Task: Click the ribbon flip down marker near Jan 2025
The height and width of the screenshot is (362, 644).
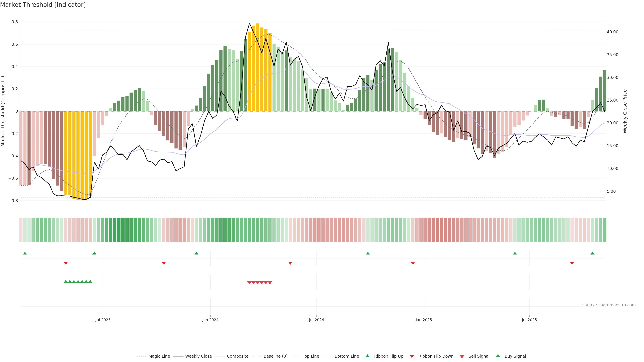Action: pos(413,263)
